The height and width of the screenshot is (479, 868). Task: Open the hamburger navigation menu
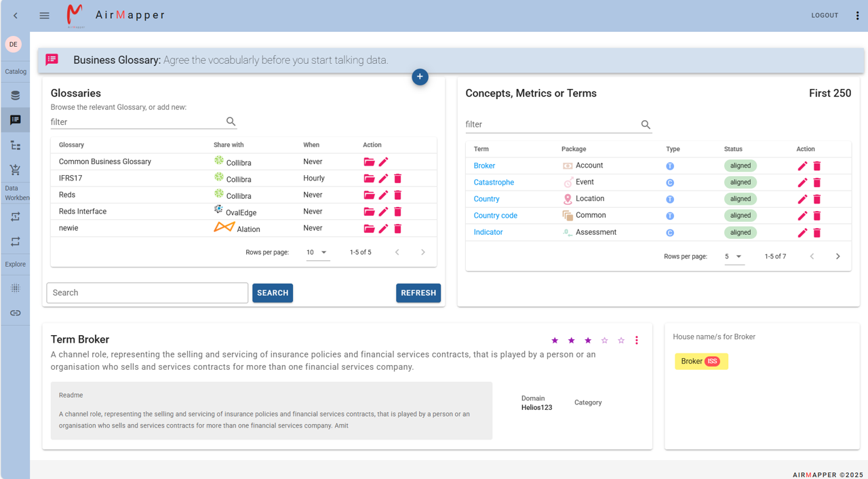coord(44,15)
